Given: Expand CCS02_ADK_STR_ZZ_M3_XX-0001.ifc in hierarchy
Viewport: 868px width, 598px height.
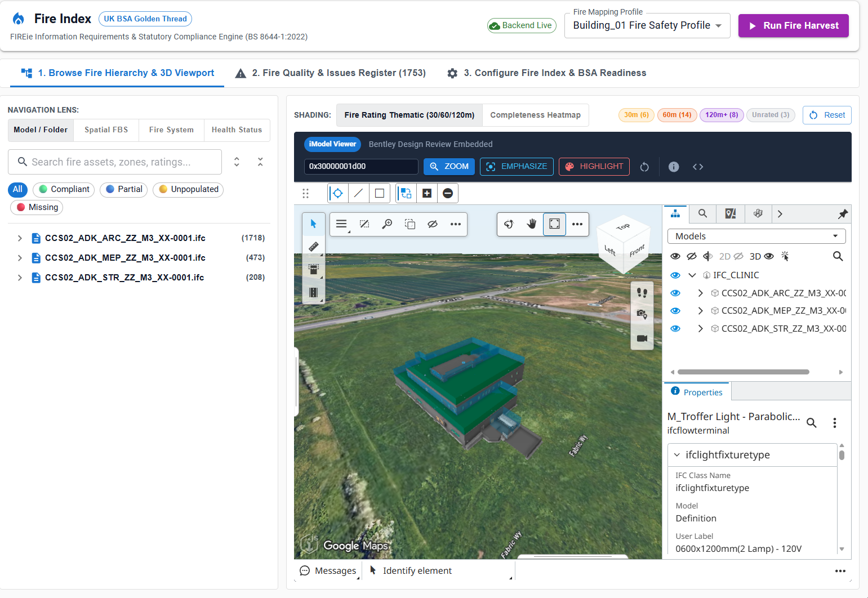Looking at the screenshot, I should click(x=20, y=278).
